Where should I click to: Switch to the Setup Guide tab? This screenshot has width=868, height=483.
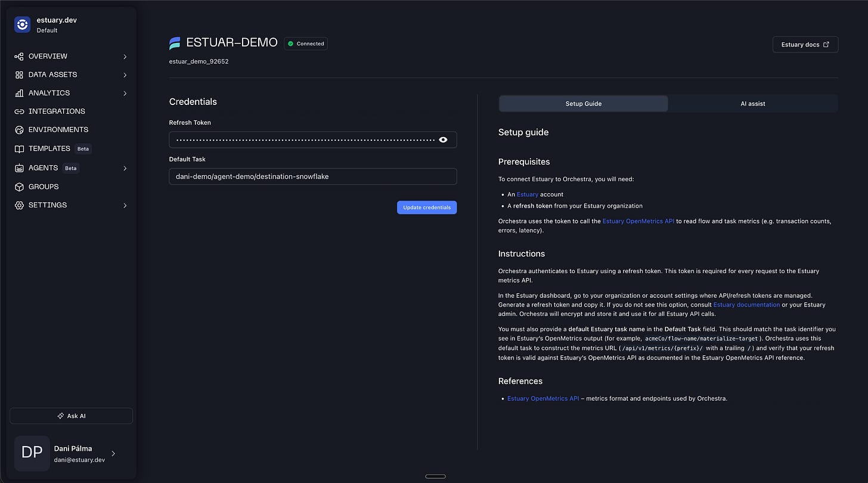click(584, 104)
